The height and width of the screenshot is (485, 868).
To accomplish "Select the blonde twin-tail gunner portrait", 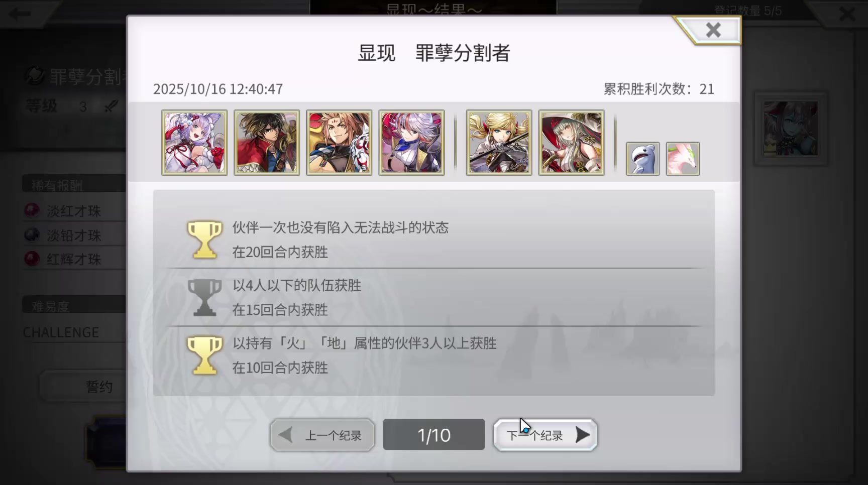I will 499,143.
